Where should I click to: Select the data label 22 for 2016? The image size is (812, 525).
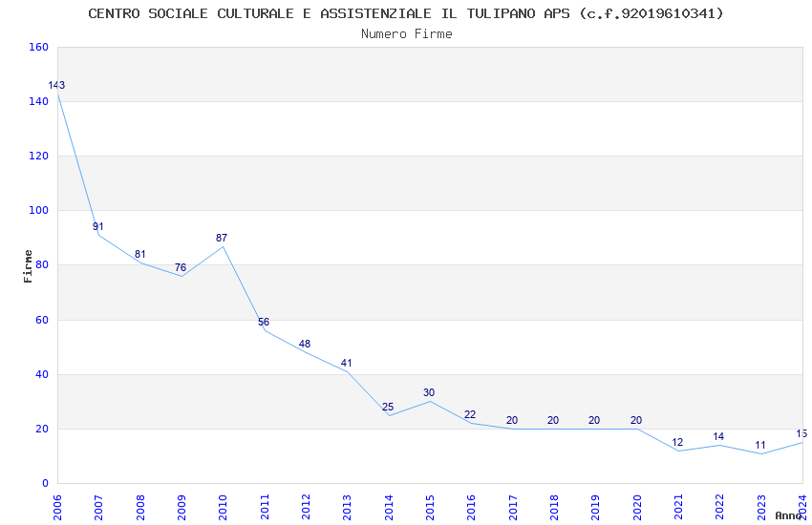tap(470, 415)
